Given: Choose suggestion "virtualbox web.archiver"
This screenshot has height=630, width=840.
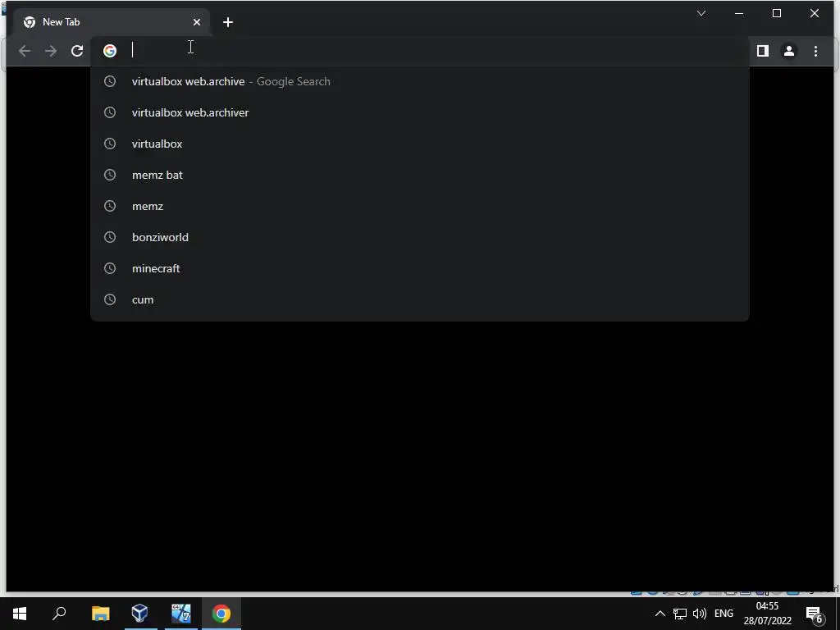Looking at the screenshot, I should tap(420, 112).
